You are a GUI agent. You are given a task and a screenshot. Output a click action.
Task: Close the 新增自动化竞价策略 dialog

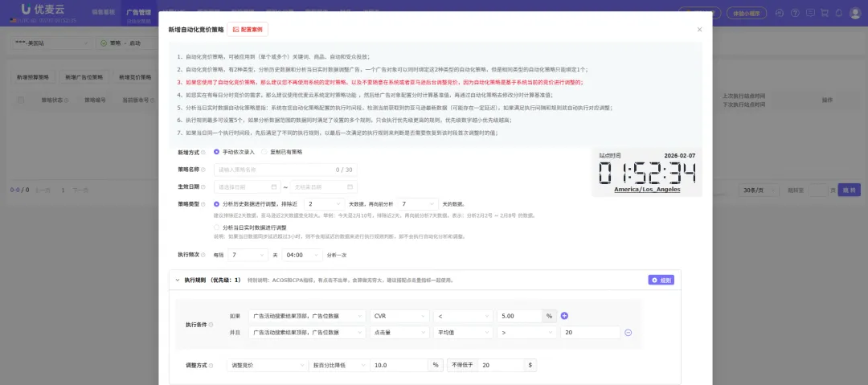699,29
